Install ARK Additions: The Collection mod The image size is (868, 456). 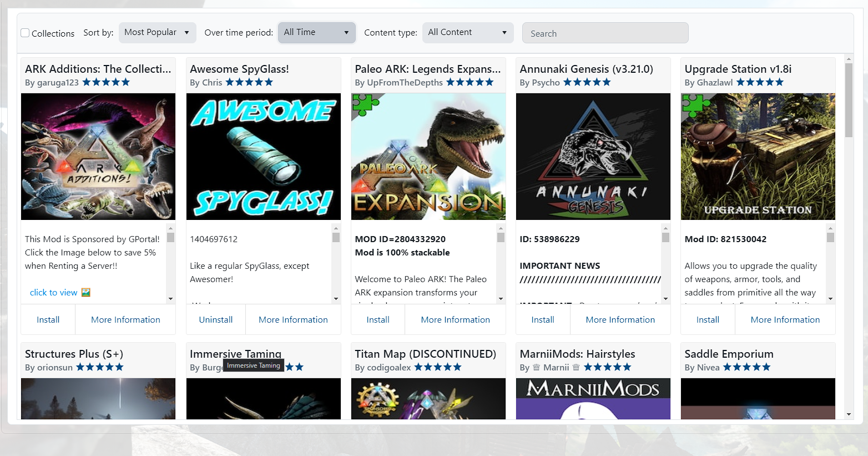point(48,319)
